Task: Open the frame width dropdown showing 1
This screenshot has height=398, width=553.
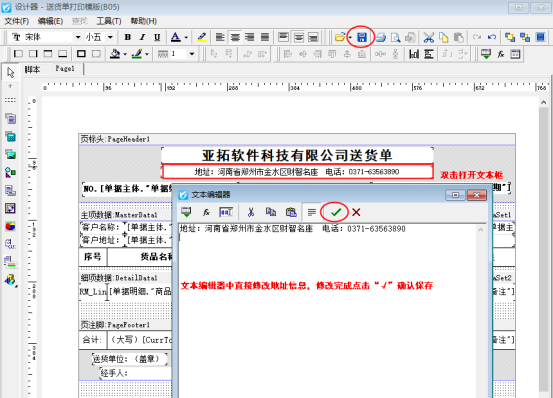Action: (x=192, y=54)
